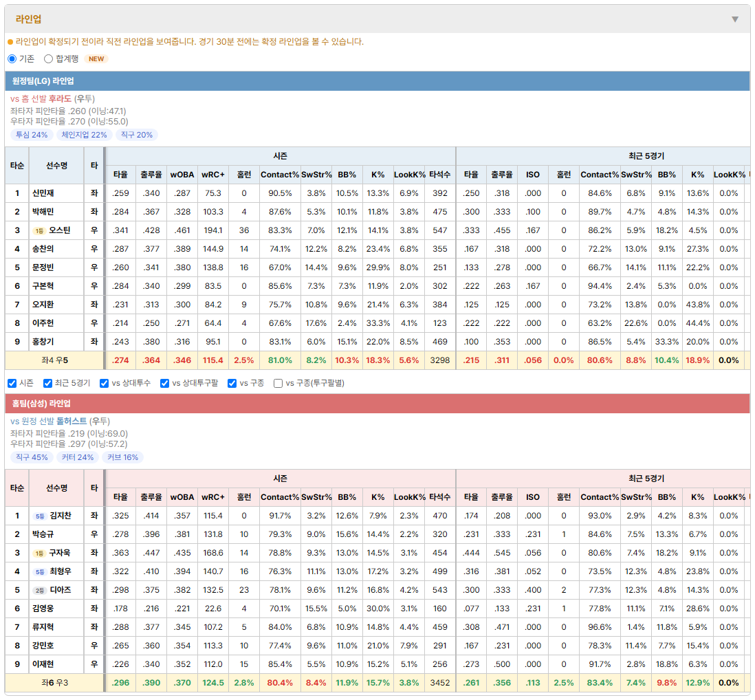Image resolution: width=755 pixels, height=700 pixels.
Task: Click player name 홍창기
Action: click(x=43, y=342)
